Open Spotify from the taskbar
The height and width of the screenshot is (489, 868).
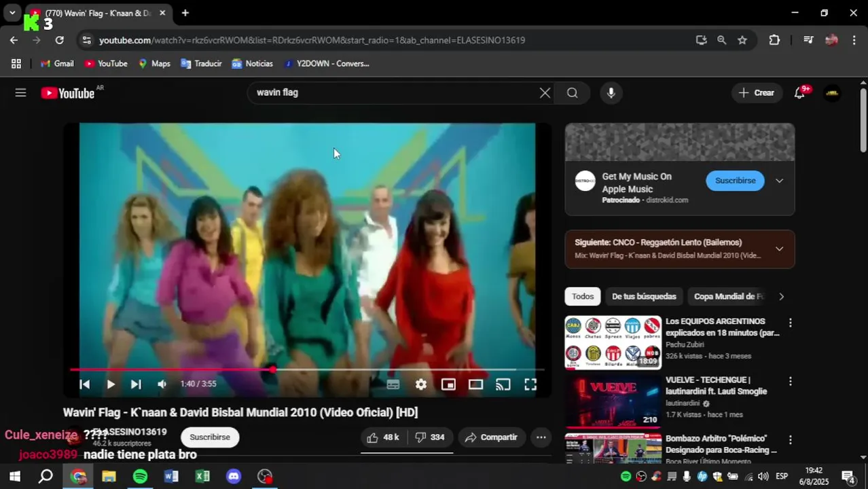[140, 476]
